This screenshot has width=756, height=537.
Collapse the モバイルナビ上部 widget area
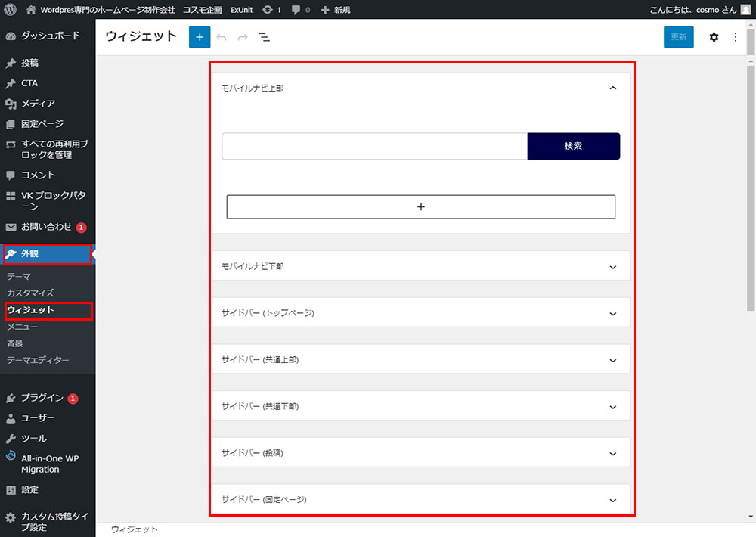point(613,88)
